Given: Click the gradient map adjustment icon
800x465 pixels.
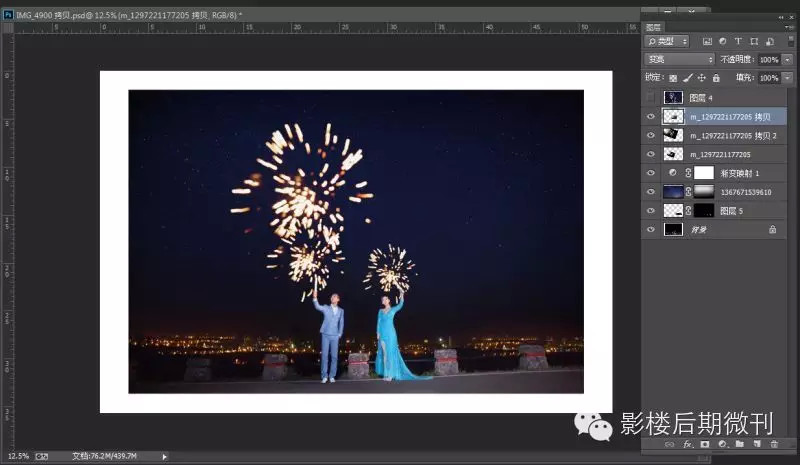Looking at the screenshot, I should point(673,173).
